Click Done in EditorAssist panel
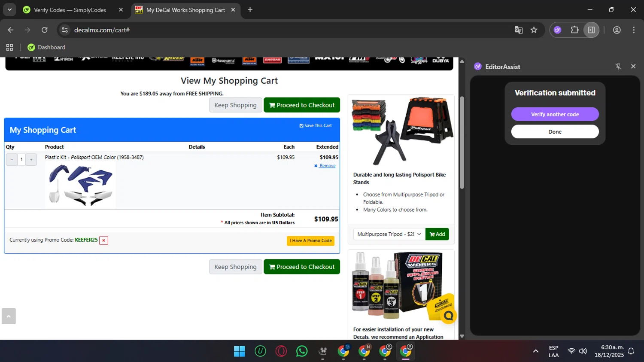 pyautogui.click(x=555, y=132)
